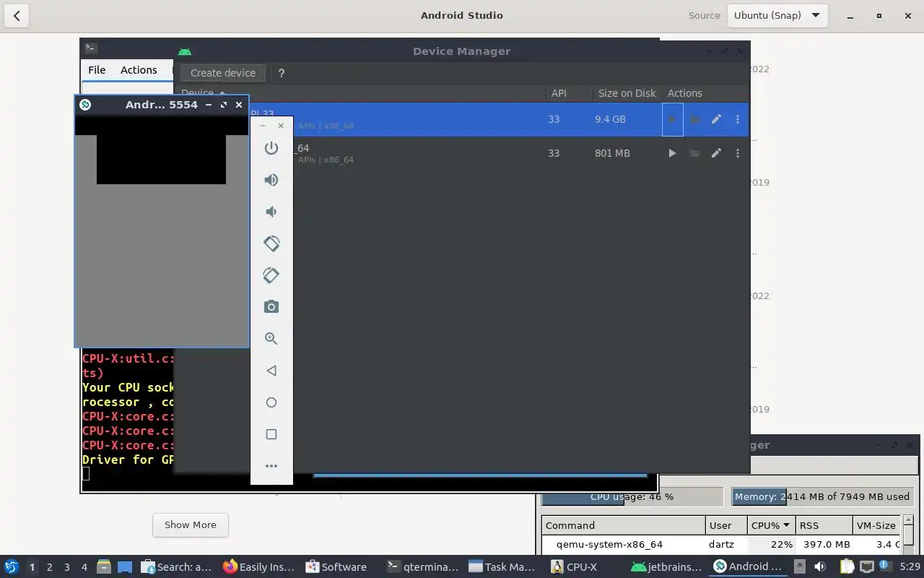Viewport: 924px width, 578px height.
Task: Open overflow menu for 9.4 GB device
Action: tap(738, 119)
